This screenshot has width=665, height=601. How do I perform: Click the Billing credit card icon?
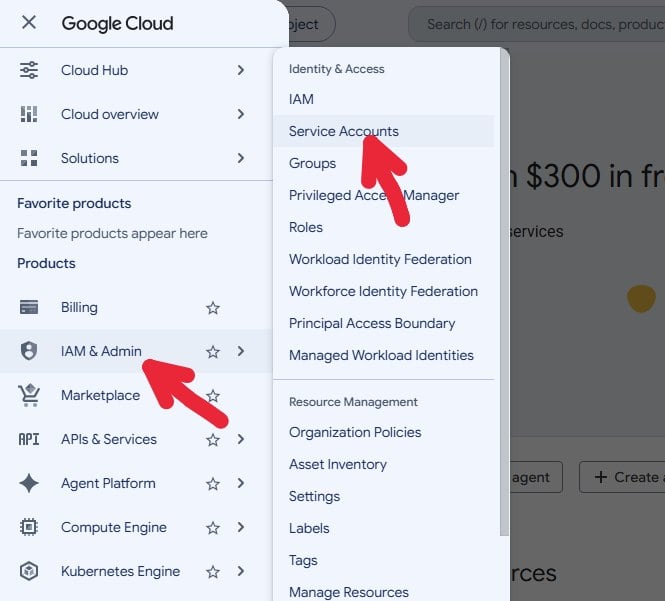point(29,307)
